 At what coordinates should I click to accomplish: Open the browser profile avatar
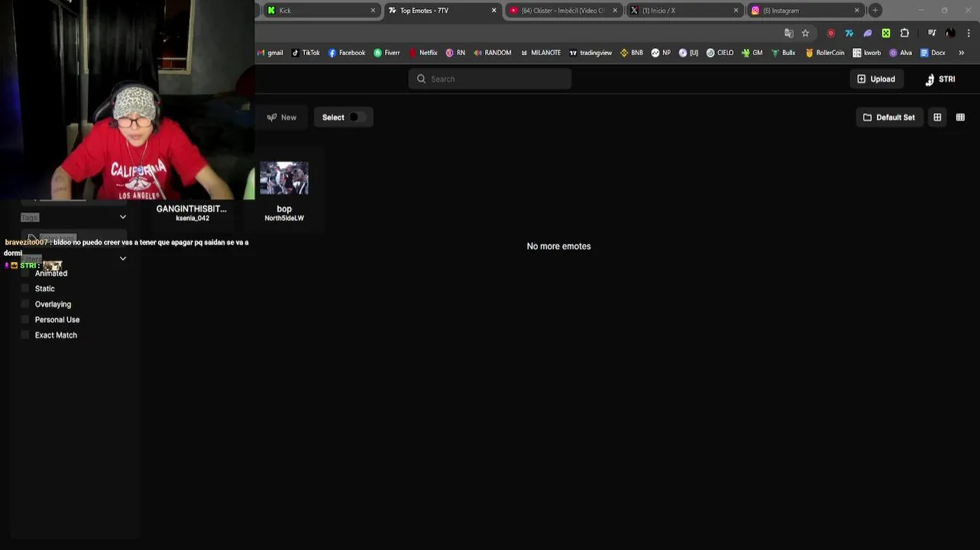(950, 33)
